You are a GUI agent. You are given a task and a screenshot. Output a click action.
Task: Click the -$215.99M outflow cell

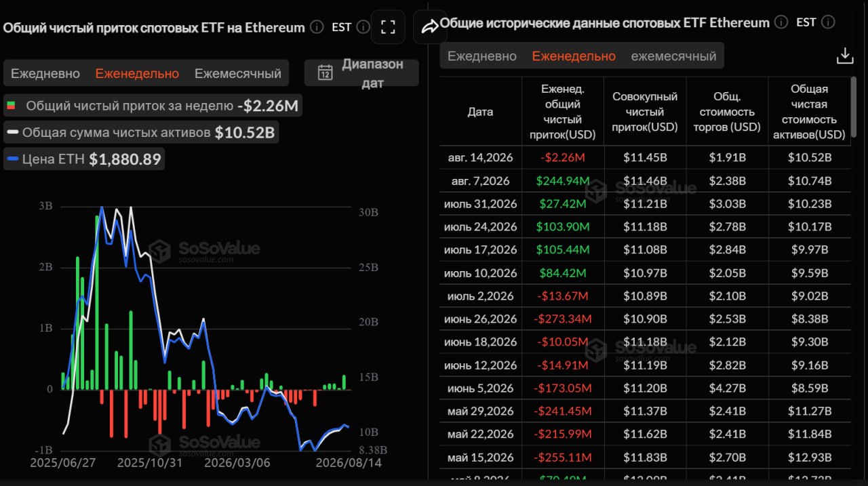click(x=563, y=434)
